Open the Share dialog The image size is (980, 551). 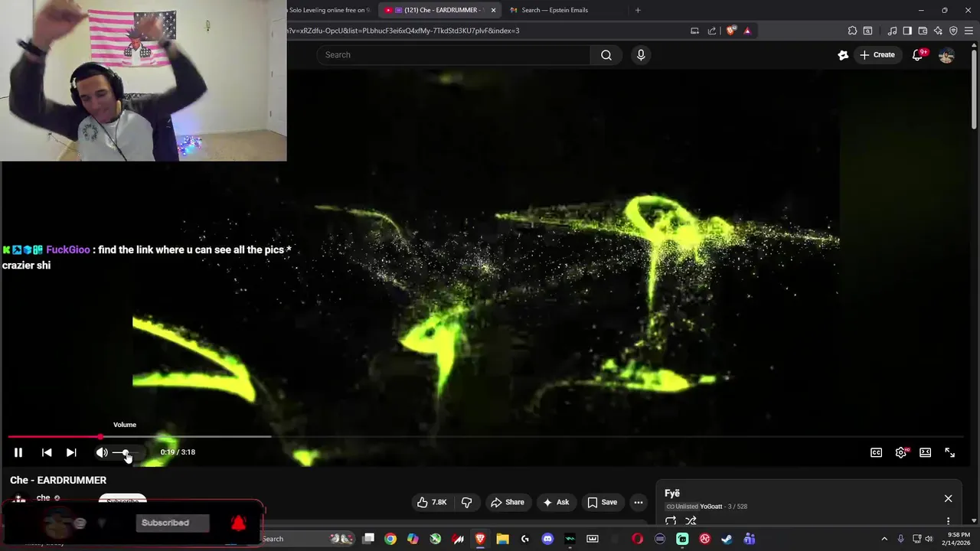(x=507, y=502)
